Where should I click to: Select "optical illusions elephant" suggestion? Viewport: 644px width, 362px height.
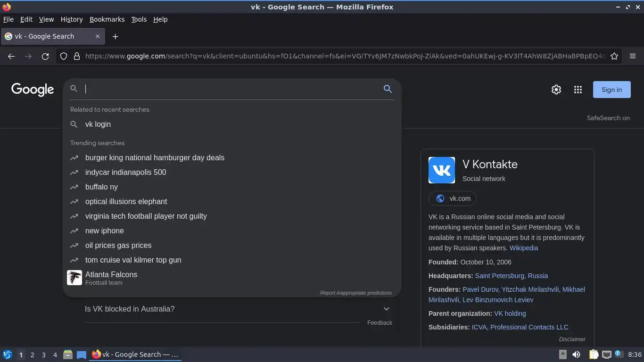[232, 201]
